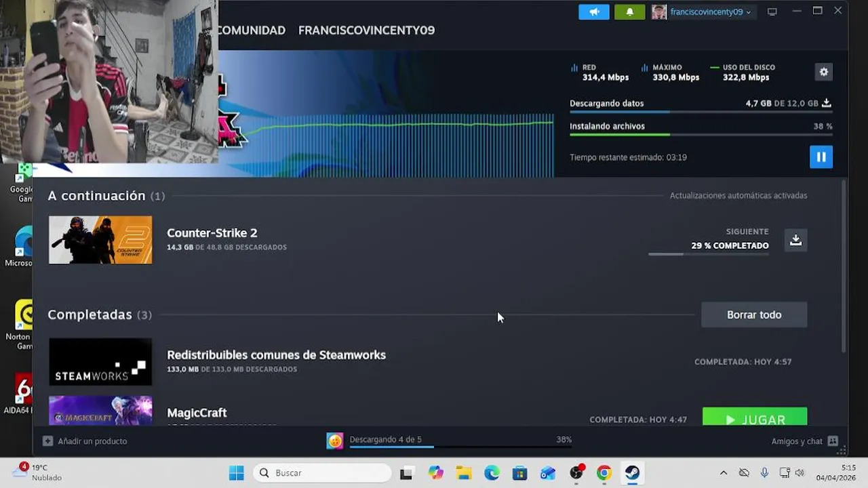Image resolution: width=868 pixels, height=488 pixels.
Task: Open File Explorer from taskbar
Action: pos(464,473)
